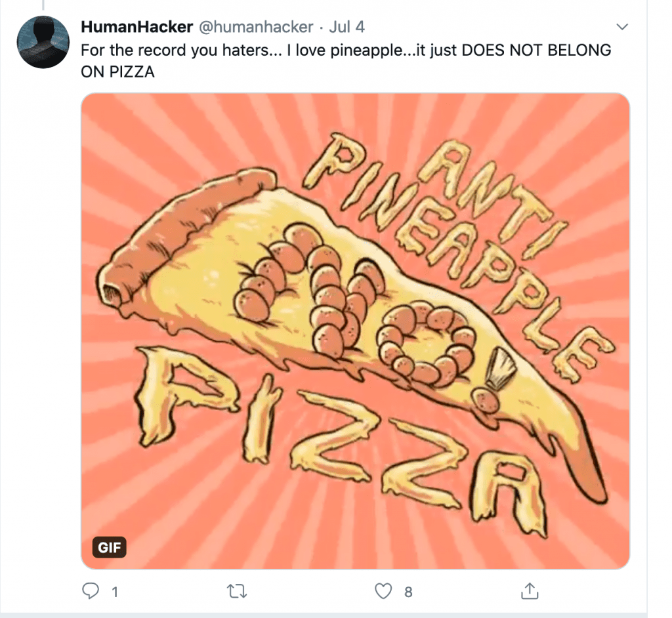Click the reply count number 1
Image resolution: width=672 pixels, height=618 pixels.
(115, 592)
